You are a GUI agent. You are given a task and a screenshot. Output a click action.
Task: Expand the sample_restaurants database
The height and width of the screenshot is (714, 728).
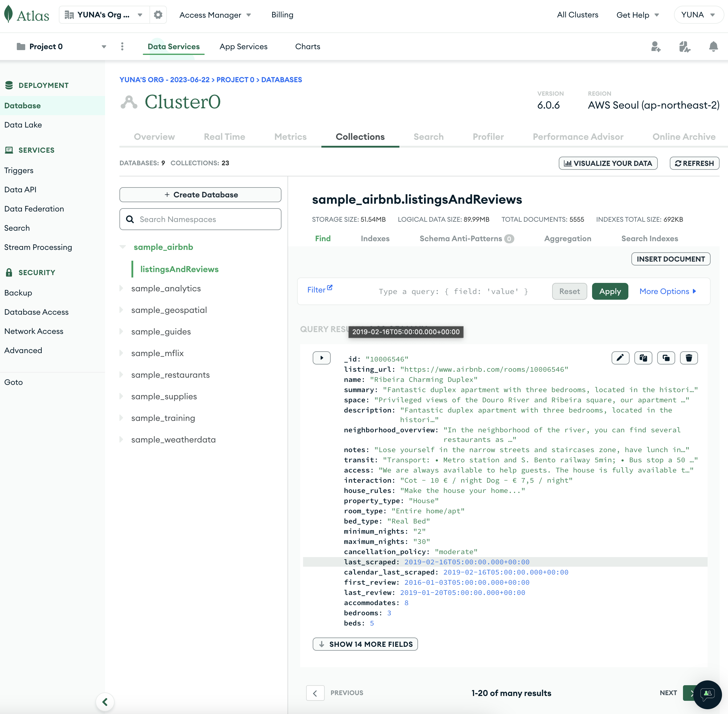pos(121,375)
